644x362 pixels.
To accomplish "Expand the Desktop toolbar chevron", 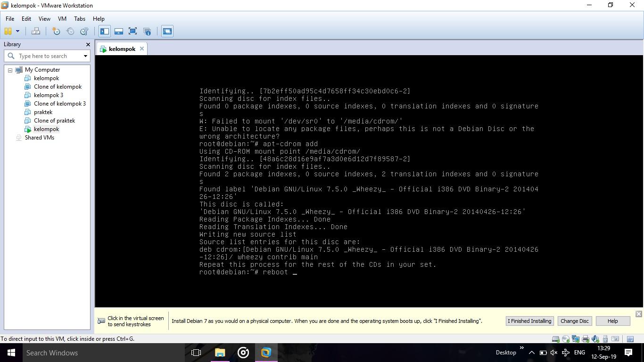I will tap(521, 348).
